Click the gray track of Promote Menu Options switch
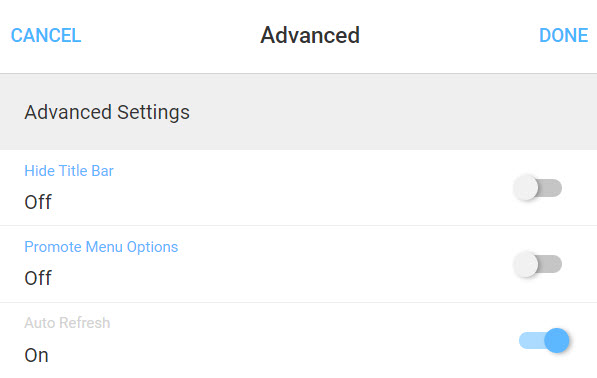The width and height of the screenshot is (597, 378). (x=551, y=264)
